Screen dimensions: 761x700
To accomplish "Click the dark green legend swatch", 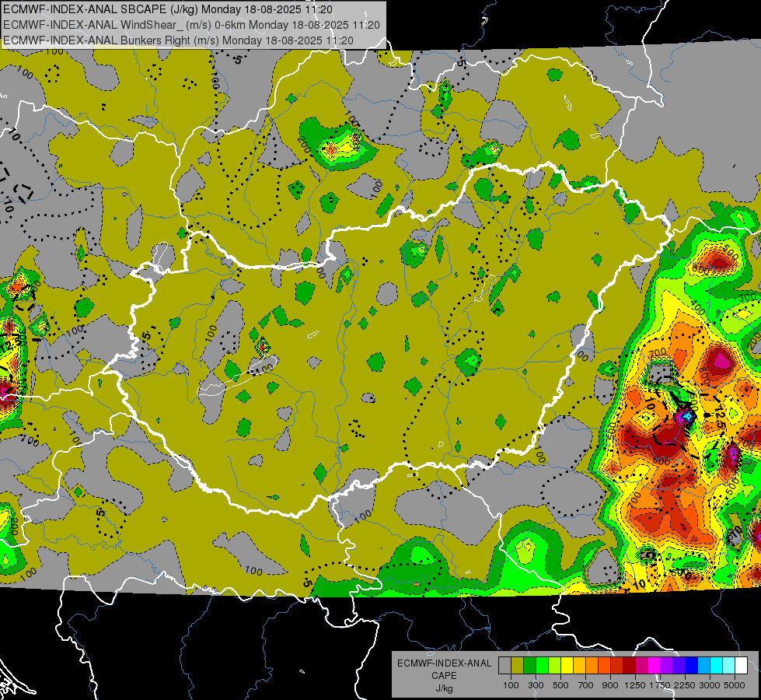I will coord(529,665).
